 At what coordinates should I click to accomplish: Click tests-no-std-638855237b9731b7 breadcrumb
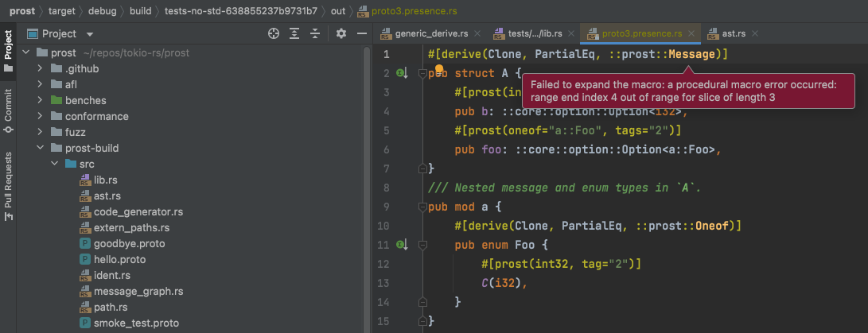point(241,11)
